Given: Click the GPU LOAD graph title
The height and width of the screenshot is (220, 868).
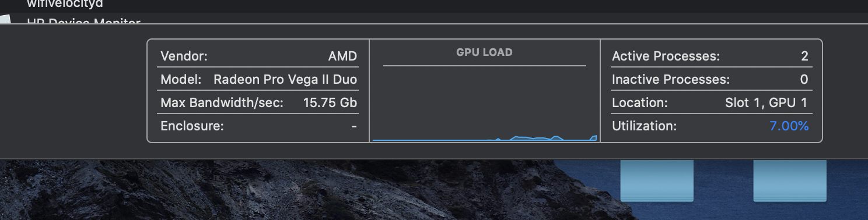Looking at the screenshot, I should 484,52.
